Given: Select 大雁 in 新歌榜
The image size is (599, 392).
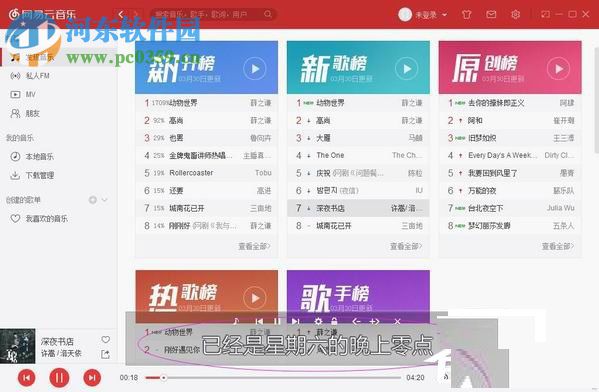Looking at the screenshot, I should click(x=358, y=138).
